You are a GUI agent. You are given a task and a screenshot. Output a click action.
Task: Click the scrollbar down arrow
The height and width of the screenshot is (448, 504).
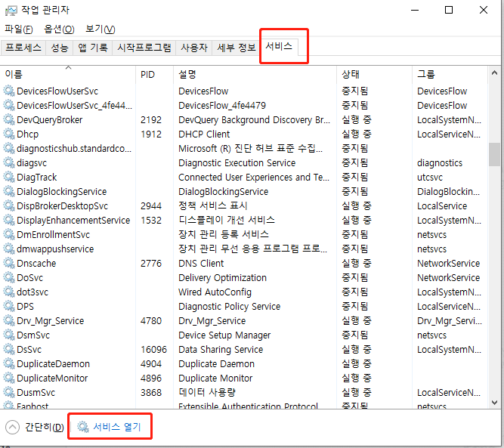tap(494, 403)
